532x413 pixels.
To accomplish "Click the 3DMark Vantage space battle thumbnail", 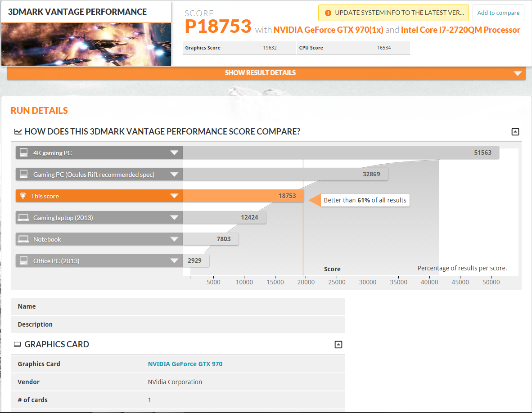I will tap(86, 45).
